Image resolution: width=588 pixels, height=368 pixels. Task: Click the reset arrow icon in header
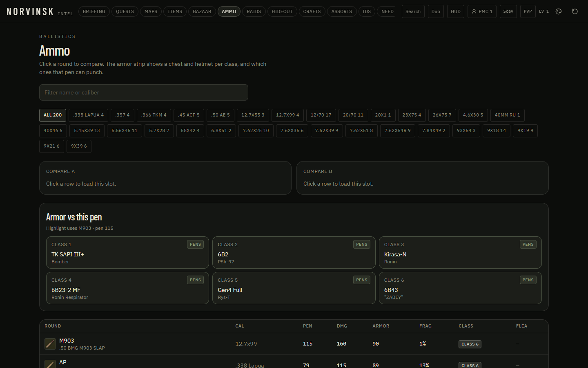[575, 11]
